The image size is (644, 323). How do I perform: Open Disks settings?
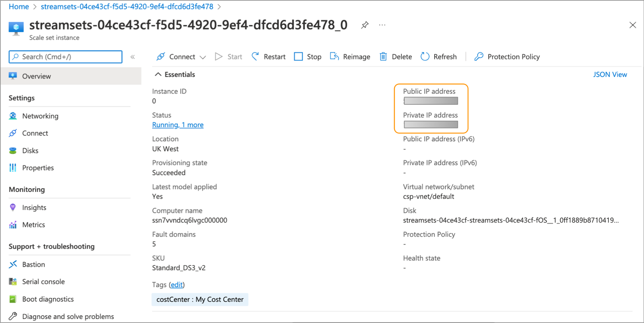click(x=30, y=150)
